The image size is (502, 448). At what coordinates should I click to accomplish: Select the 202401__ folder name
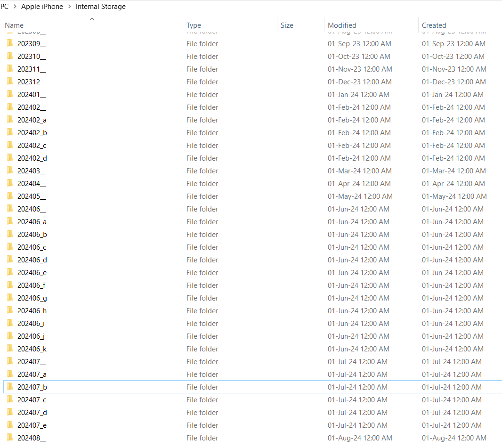pos(32,94)
